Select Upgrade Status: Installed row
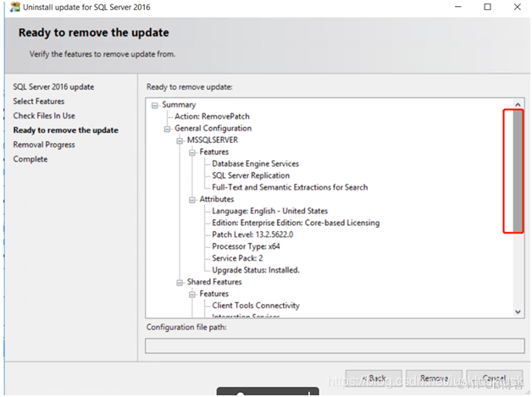This screenshot has height=397, width=532. click(256, 270)
